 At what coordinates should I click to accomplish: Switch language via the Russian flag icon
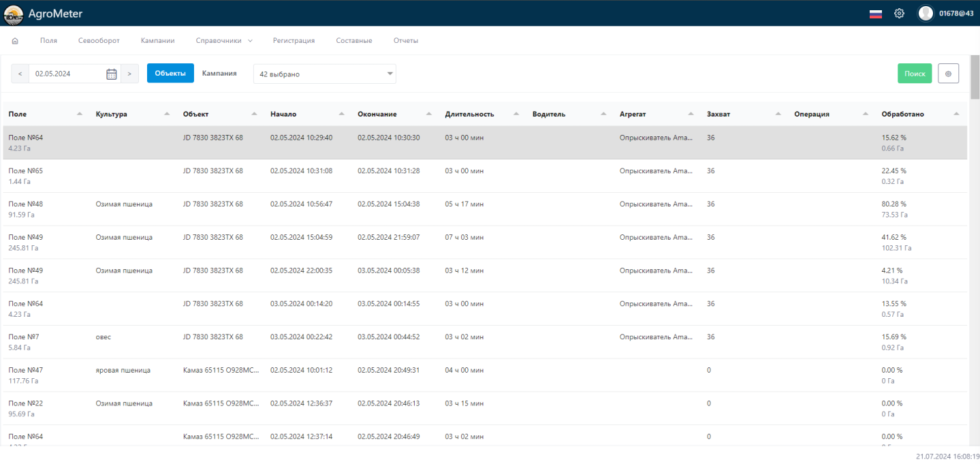coord(876,14)
